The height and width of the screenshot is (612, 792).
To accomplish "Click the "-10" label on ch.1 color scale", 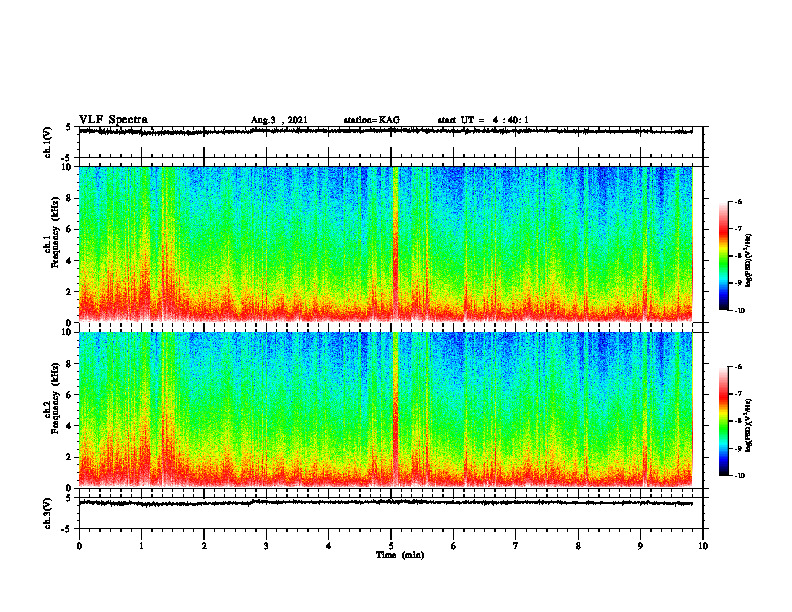I will click(739, 310).
